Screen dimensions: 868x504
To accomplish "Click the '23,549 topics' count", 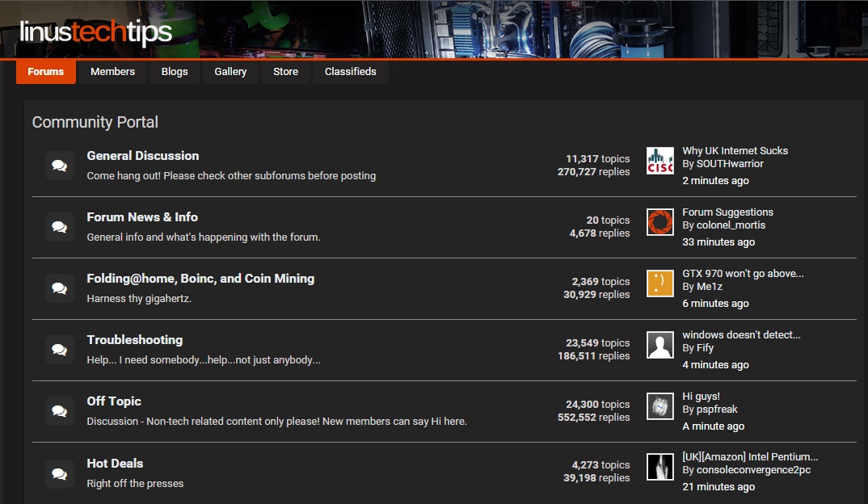I will pos(598,343).
